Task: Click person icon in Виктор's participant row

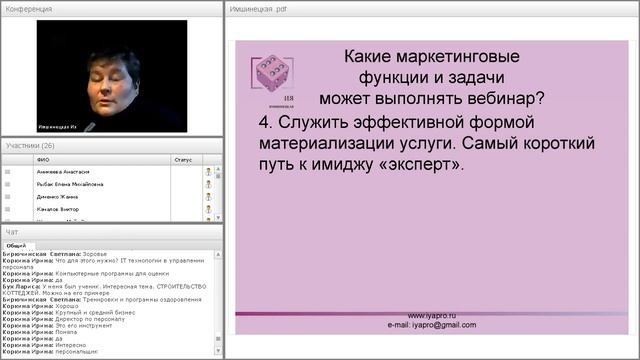Action: point(209,209)
